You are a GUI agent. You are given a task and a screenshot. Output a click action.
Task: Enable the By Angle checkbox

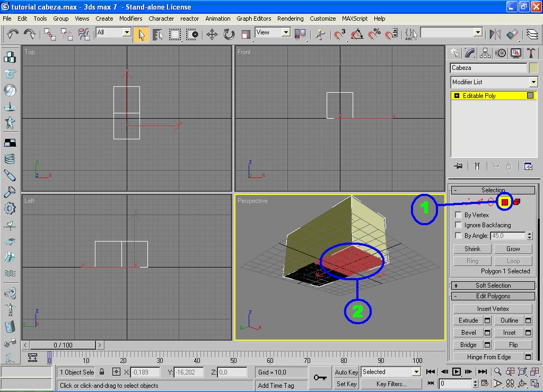[x=458, y=236]
